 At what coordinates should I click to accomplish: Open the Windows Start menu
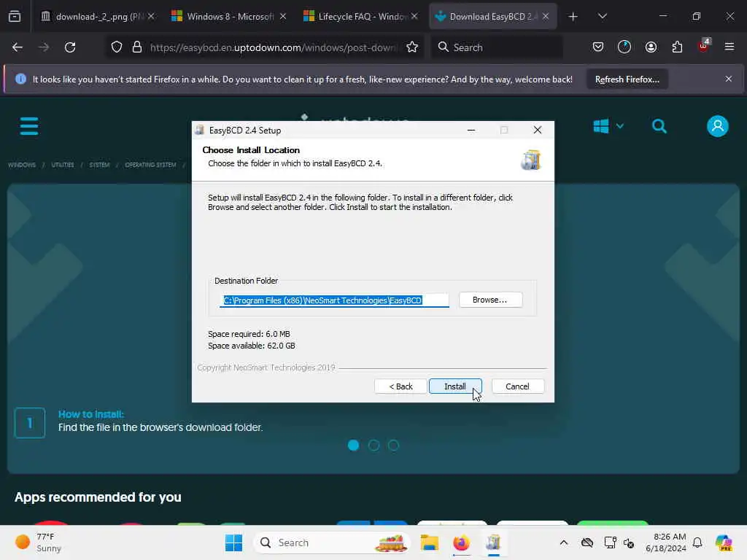coord(233,542)
